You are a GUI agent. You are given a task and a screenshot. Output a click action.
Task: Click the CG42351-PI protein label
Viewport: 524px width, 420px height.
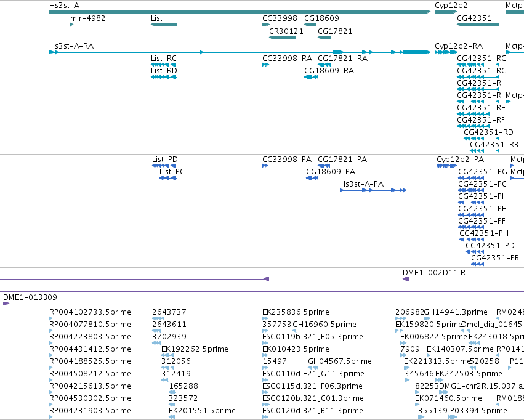point(481,196)
